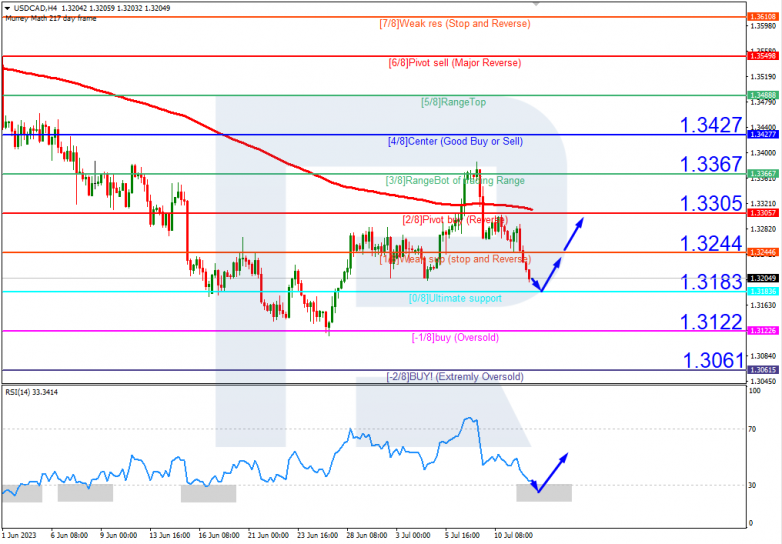This screenshot has height=544, width=782.
Task: Click the 9 Jun 00:00 time label
Action: pos(119,536)
